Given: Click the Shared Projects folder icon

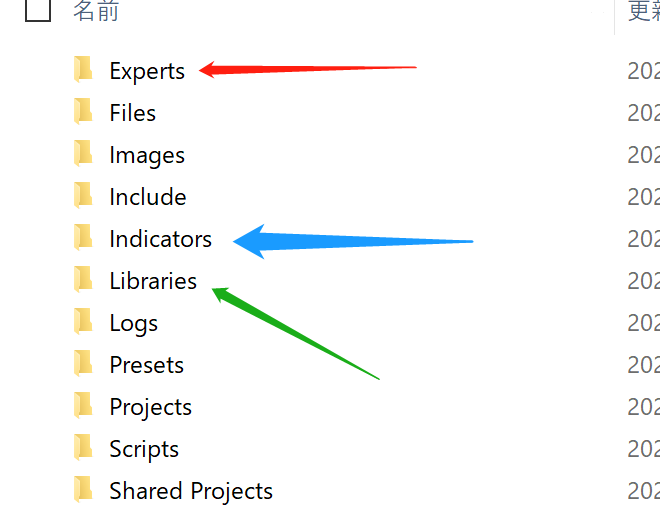Looking at the screenshot, I should coord(83,490).
